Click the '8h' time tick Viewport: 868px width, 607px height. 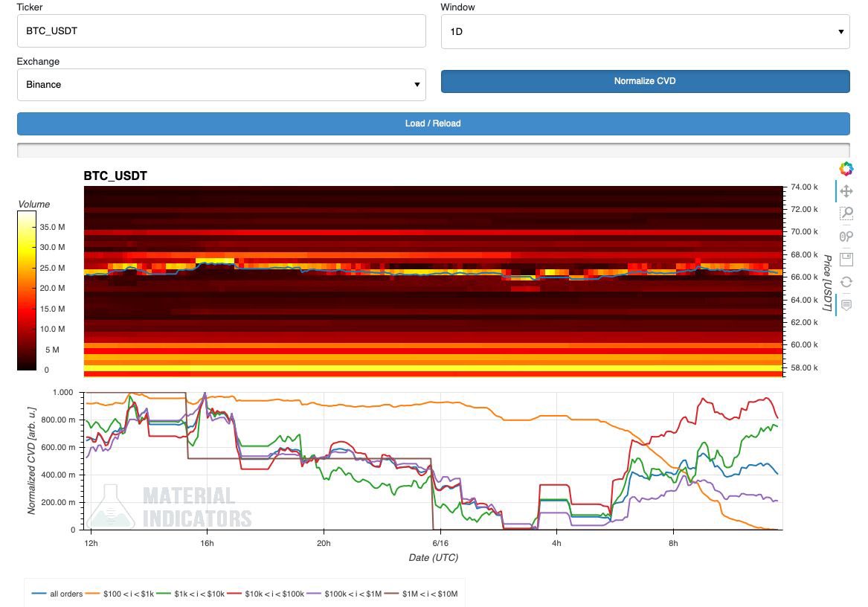[x=673, y=543]
